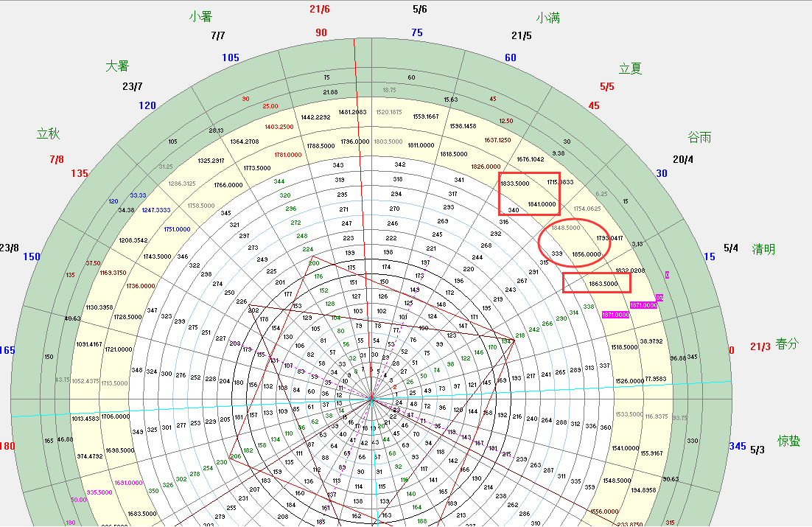Select the value 1676.1042
This screenshot has width=812, height=527.
pyautogui.click(x=531, y=160)
